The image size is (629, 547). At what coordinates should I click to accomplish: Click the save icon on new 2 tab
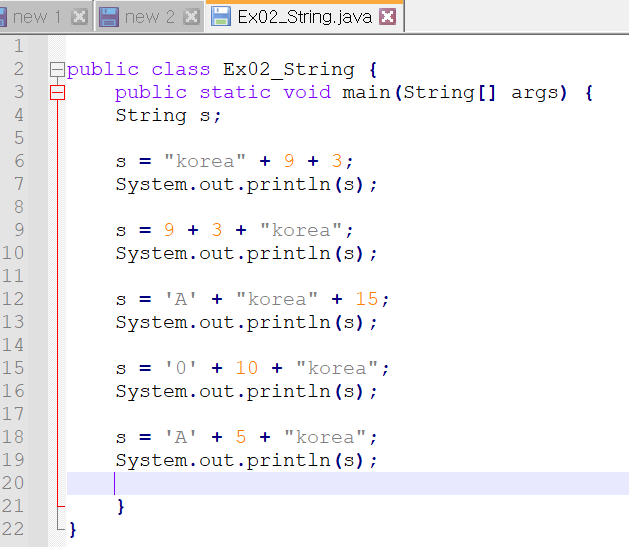109,17
